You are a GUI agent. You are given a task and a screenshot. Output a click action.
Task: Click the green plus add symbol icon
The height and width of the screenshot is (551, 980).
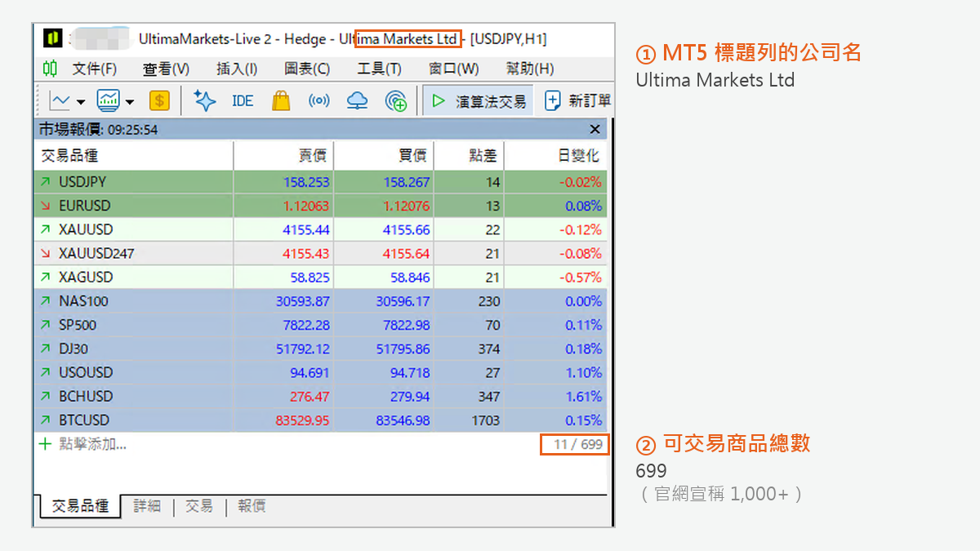[45, 444]
